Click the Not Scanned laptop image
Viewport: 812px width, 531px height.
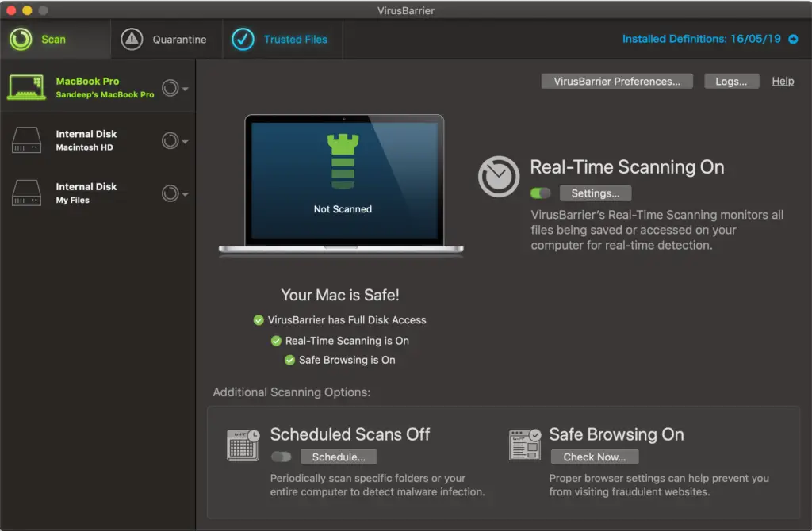click(x=341, y=184)
